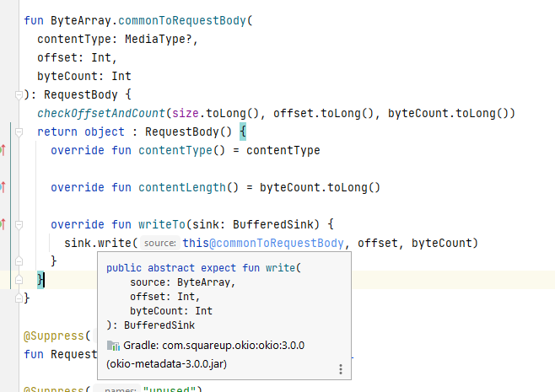
Task: Click Gradle library icon in popup
Action: coord(113,346)
